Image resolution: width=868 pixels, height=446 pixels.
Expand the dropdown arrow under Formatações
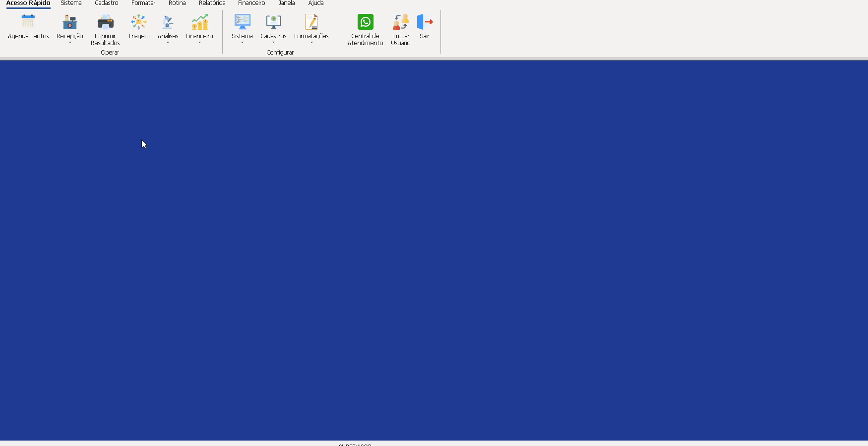(311, 43)
